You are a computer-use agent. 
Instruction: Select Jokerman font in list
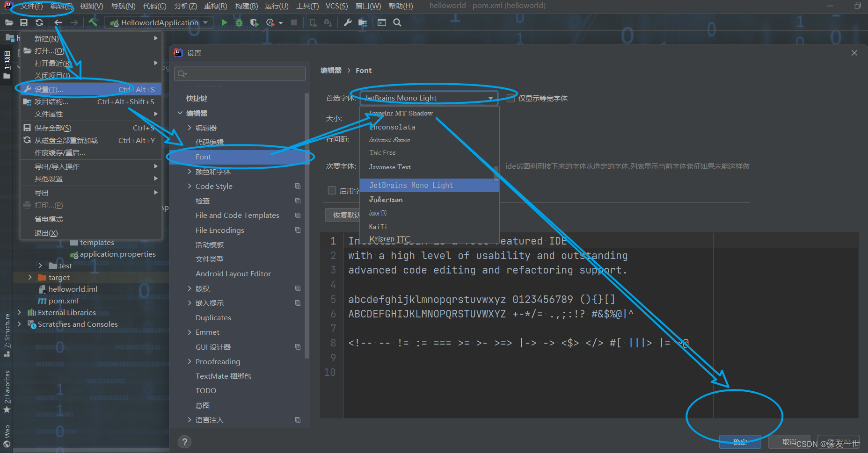[x=430, y=200]
